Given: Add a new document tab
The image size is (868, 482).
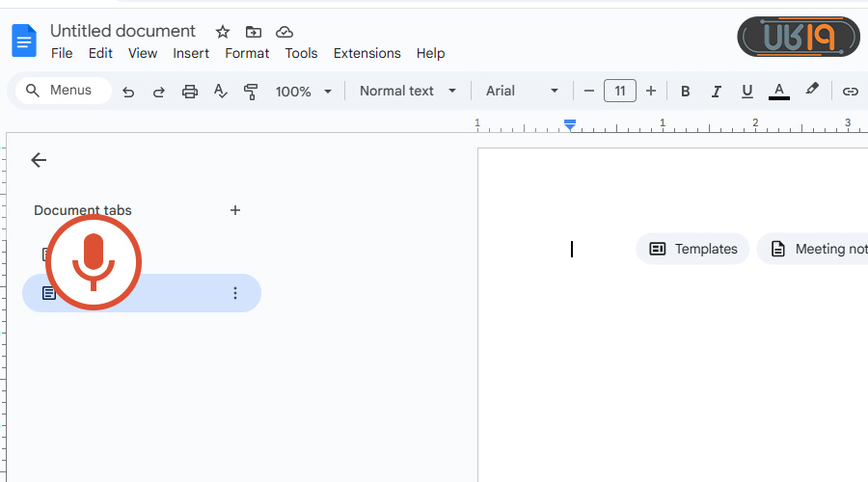Looking at the screenshot, I should coord(235,210).
